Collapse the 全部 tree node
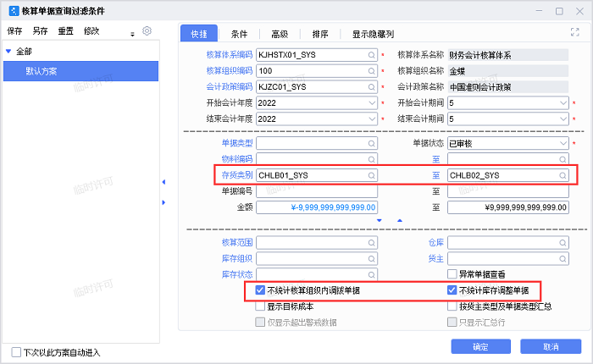The image size is (593, 364). tap(8, 52)
